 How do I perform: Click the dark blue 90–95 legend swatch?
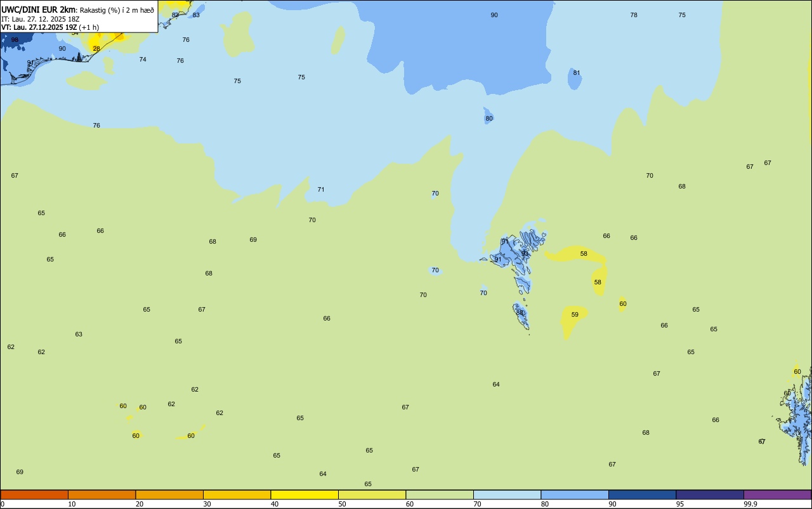click(x=642, y=494)
